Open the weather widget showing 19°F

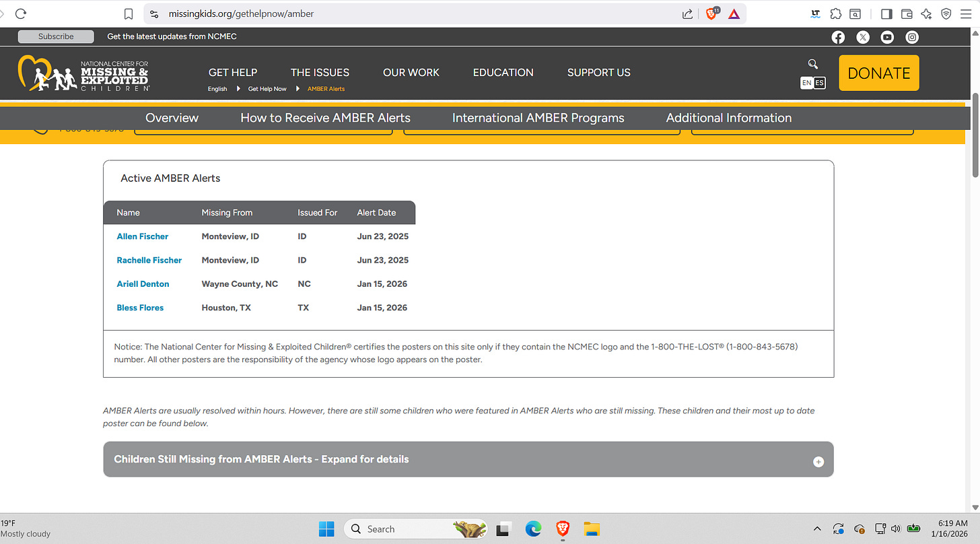coord(26,529)
